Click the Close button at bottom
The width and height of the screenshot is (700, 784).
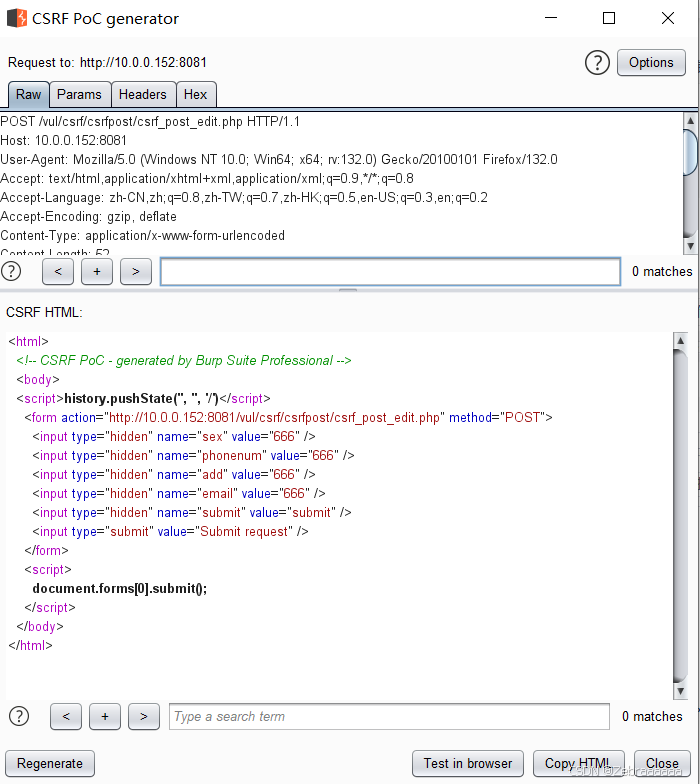pyautogui.click(x=662, y=764)
